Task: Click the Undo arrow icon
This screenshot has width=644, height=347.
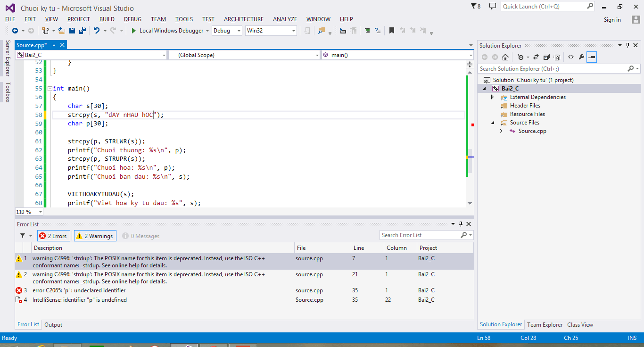Action: tap(96, 31)
